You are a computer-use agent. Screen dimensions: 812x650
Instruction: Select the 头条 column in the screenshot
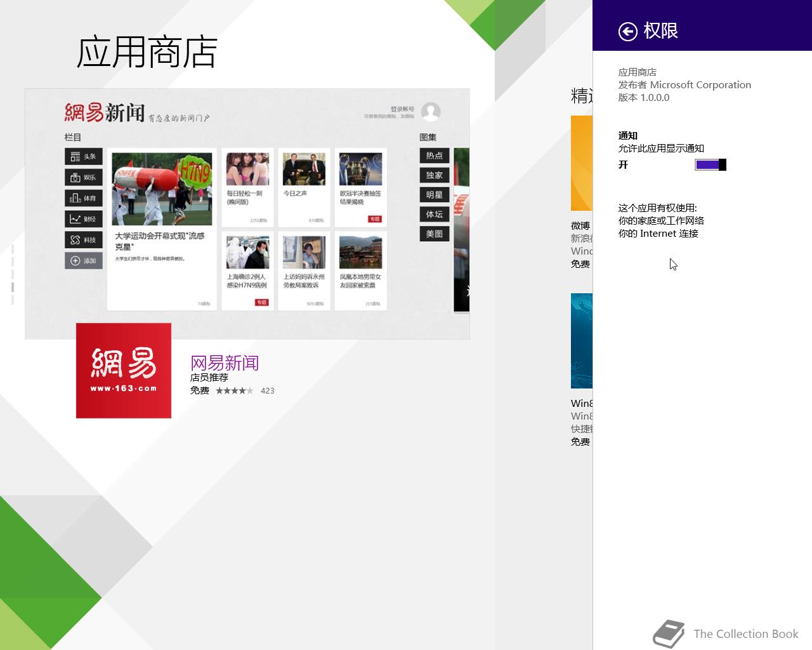coord(84,156)
